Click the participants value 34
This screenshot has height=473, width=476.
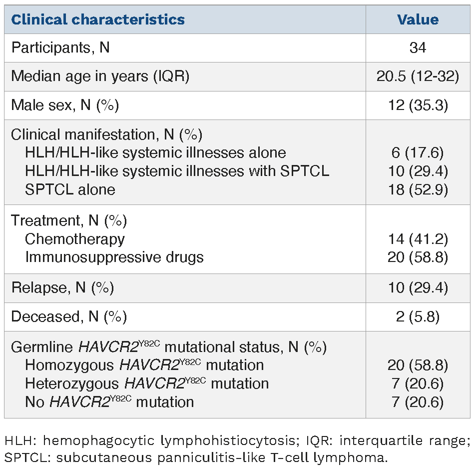click(418, 48)
